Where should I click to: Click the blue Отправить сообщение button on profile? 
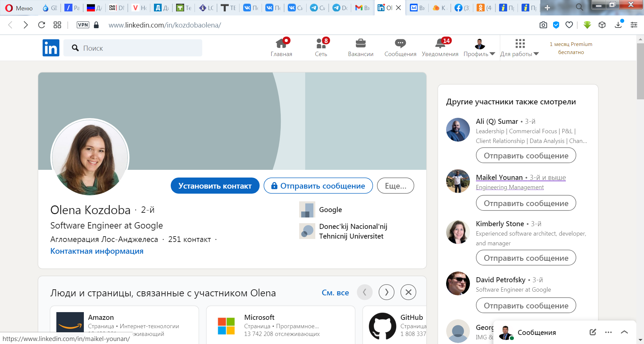pyautogui.click(x=318, y=186)
